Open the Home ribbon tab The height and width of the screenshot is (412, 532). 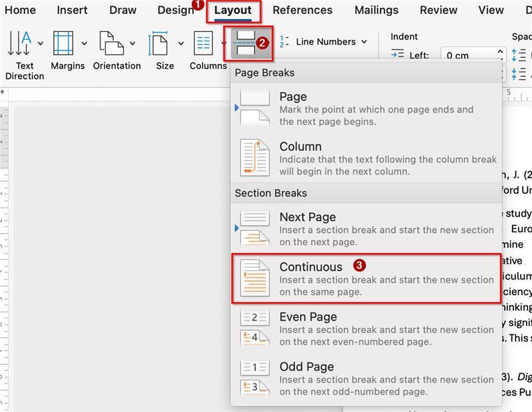pos(20,10)
